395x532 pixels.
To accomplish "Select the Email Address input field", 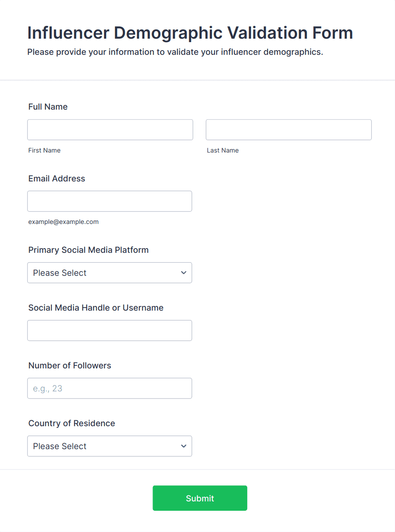I will (110, 201).
